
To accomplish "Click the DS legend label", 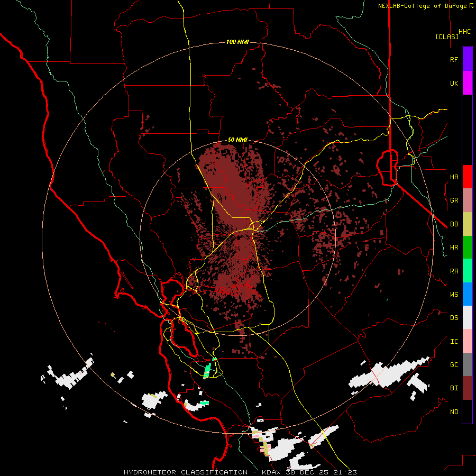I will coord(454,317).
